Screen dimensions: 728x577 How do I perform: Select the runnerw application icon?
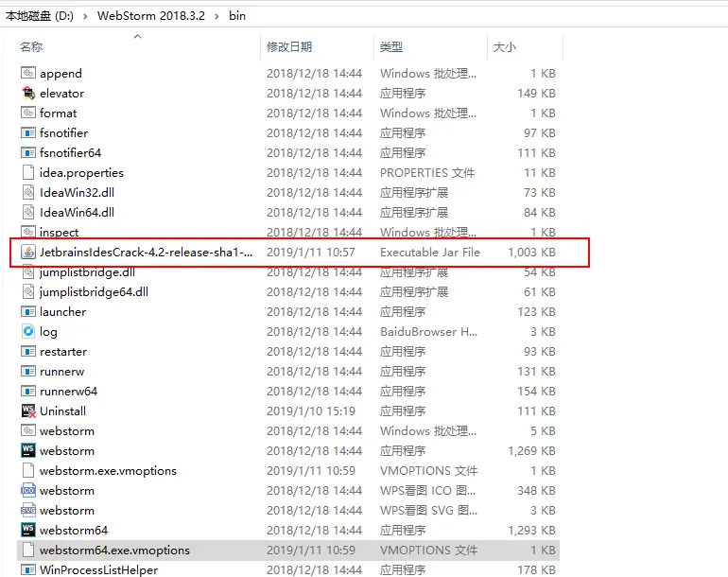[28, 371]
